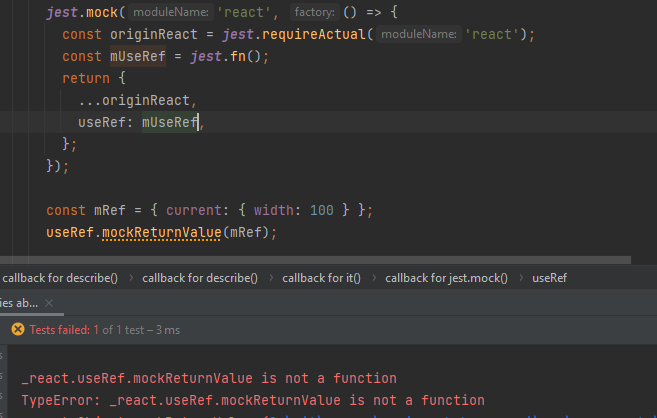Click the red failed-tests status icon
657x418 pixels.
coord(18,330)
